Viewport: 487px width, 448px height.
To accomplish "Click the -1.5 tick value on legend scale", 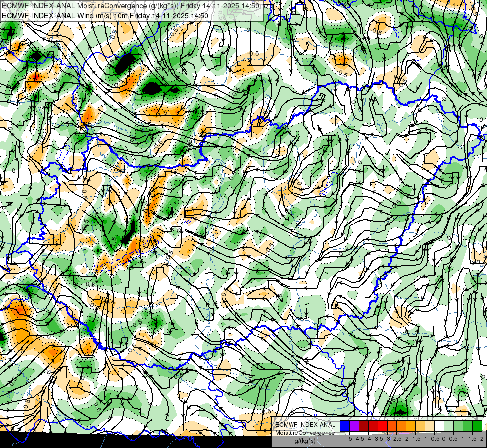I will [415, 439].
